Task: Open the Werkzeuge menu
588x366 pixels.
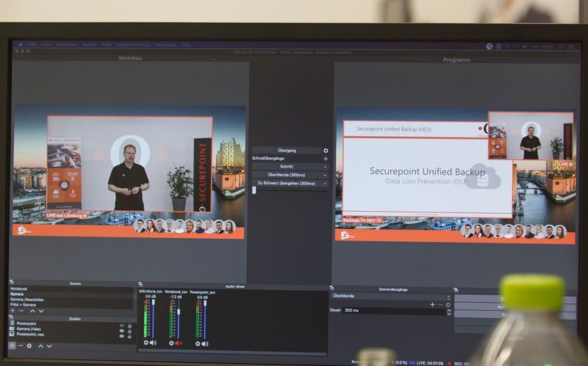Action: click(165, 45)
